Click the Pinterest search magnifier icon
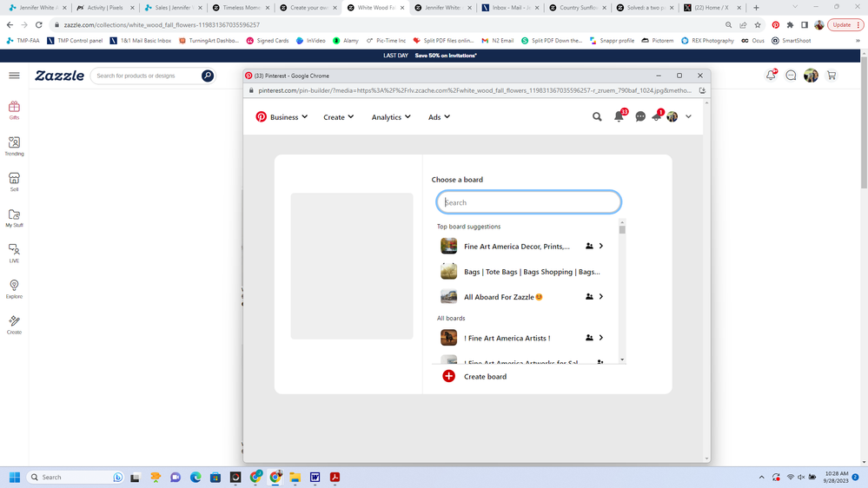Image resolution: width=868 pixels, height=488 pixels. tap(597, 116)
